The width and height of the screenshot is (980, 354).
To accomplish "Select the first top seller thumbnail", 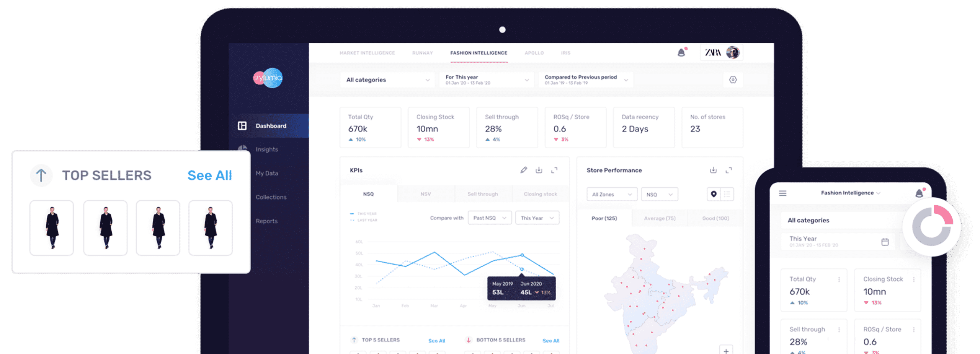I will point(52,228).
